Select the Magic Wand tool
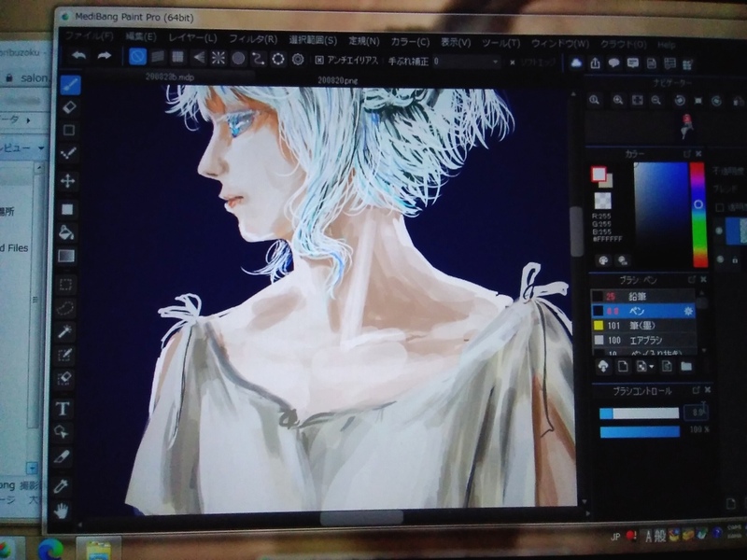Image resolution: width=747 pixels, height=560 pixels. [64, 331]
